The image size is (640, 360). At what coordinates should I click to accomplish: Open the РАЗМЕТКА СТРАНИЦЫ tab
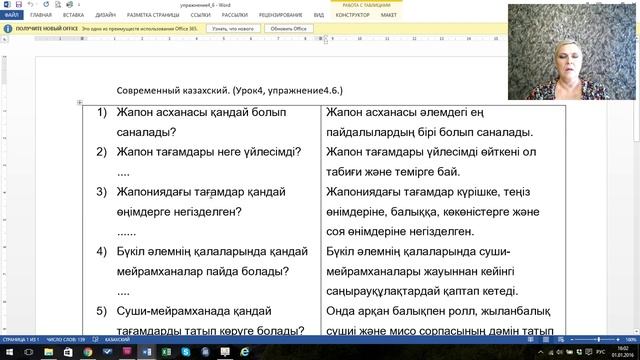153,15
